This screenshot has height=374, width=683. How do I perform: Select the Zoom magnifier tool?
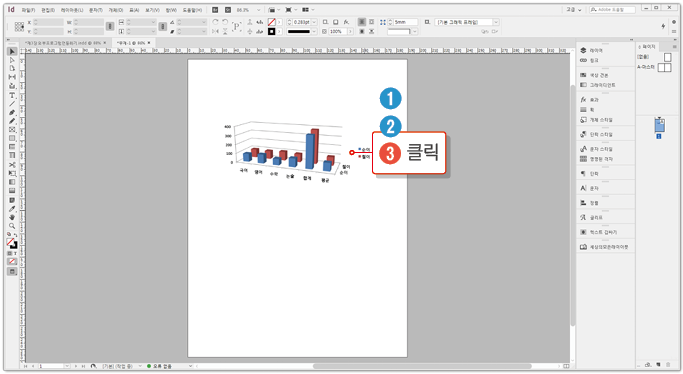12,226
